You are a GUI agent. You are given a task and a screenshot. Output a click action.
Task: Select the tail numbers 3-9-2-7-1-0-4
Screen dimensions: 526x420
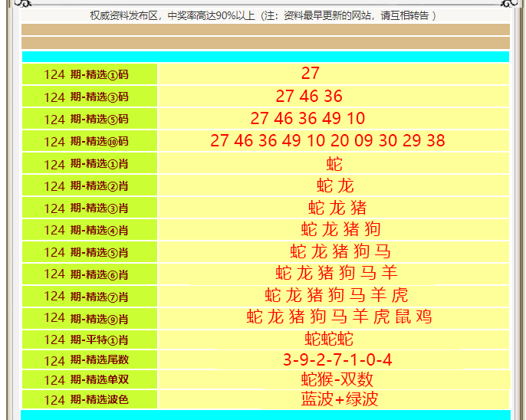(x=337, y=360)
